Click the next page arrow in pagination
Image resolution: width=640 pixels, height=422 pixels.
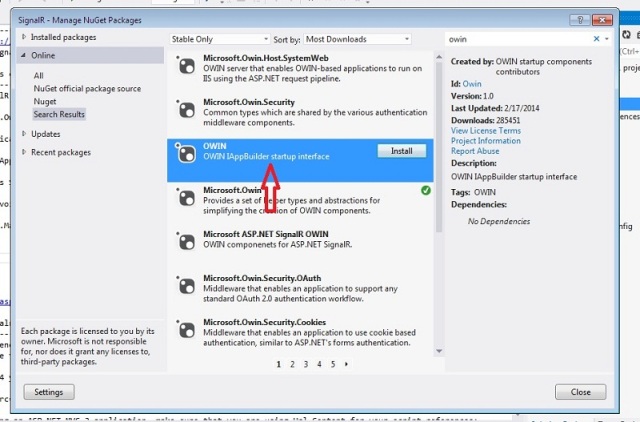click(x=347, y=364)
